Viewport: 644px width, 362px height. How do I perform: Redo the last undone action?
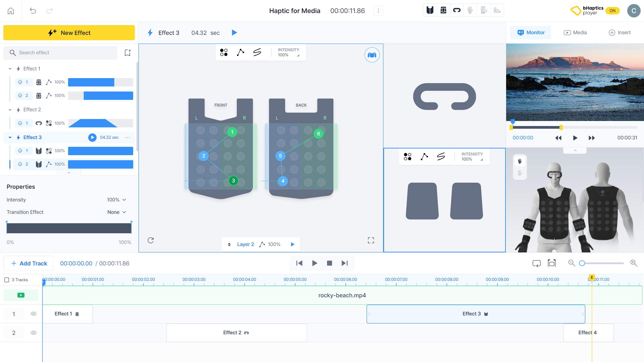tap(50, 11)
